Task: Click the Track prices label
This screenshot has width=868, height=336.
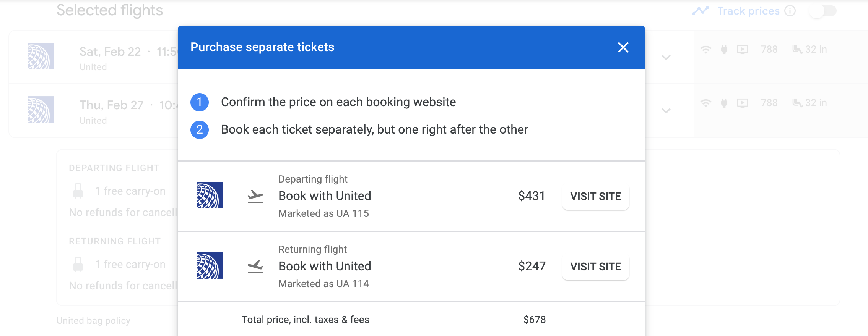Action: click(748, 11)
